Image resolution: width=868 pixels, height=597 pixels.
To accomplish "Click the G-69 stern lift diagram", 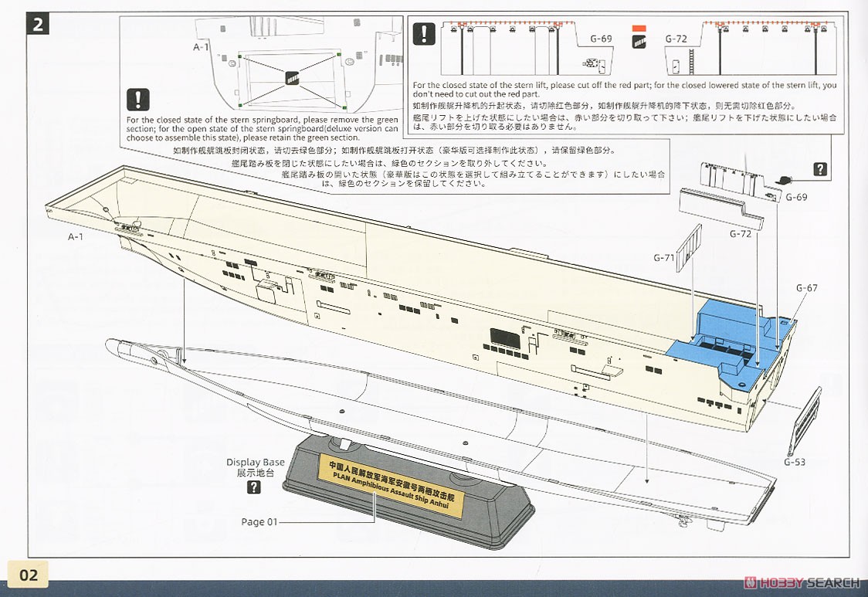I will (527, 48).
